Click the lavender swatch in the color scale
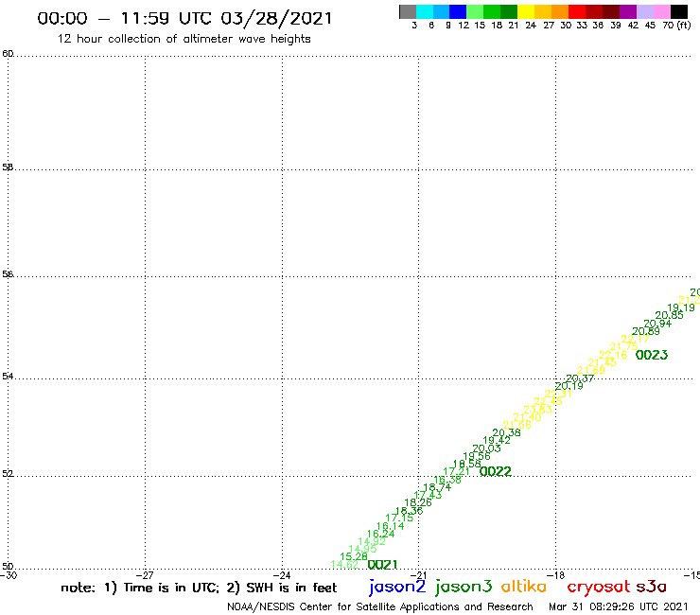 [x=644, y=11]
